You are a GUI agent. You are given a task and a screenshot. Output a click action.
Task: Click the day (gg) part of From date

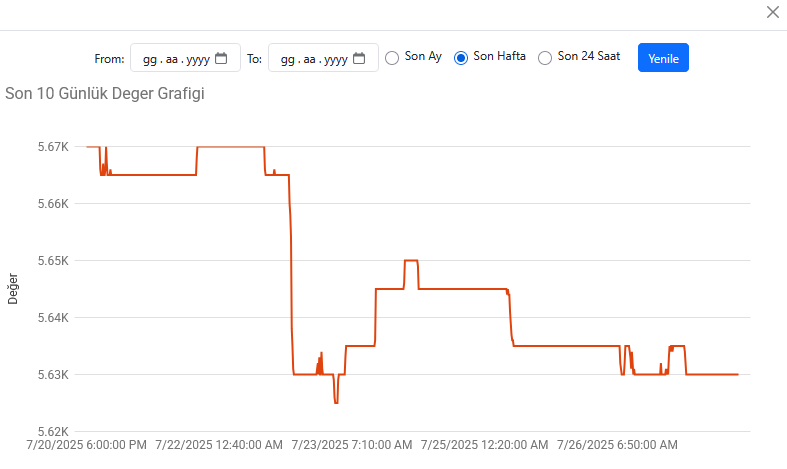coord(149,59)
